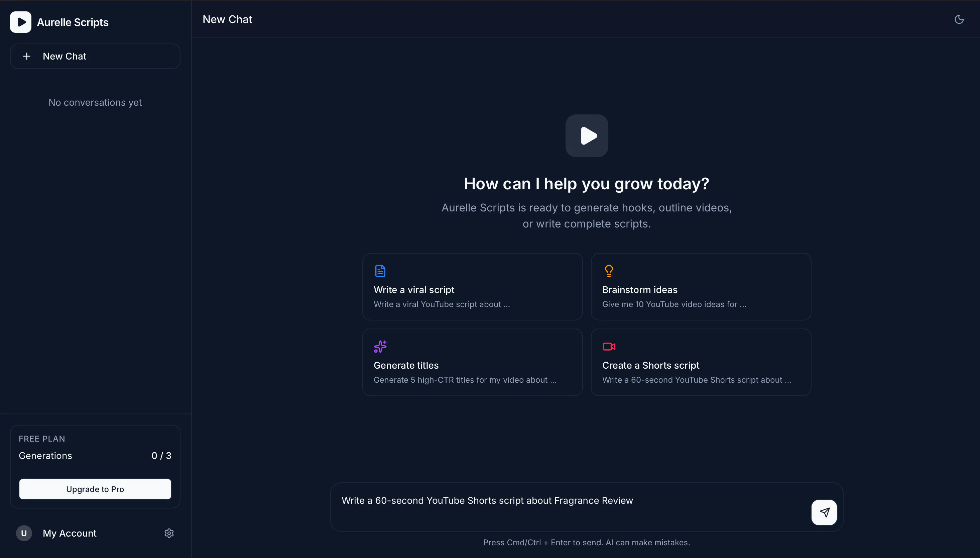This screenshot has height=558, width=980.
Task: Select the Create a Shorts script card
Action: click(701, 362)
